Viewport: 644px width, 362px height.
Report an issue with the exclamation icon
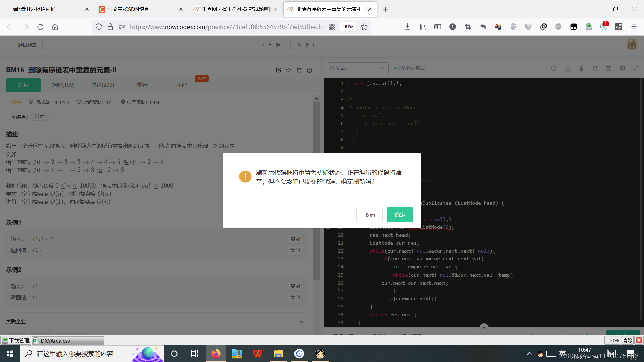point(309,70)
